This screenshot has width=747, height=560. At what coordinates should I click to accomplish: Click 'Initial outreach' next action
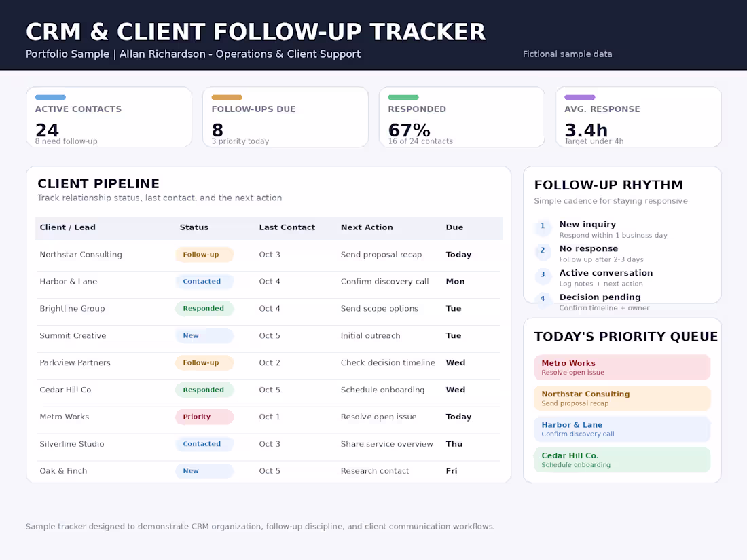click(x=370, y=336)
